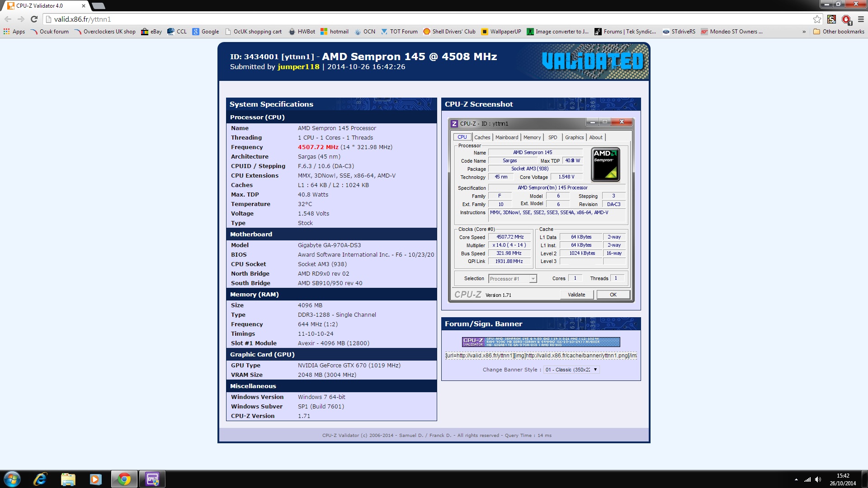Close the CPU-Z Validator browser tab

click(x=84, y=6)
